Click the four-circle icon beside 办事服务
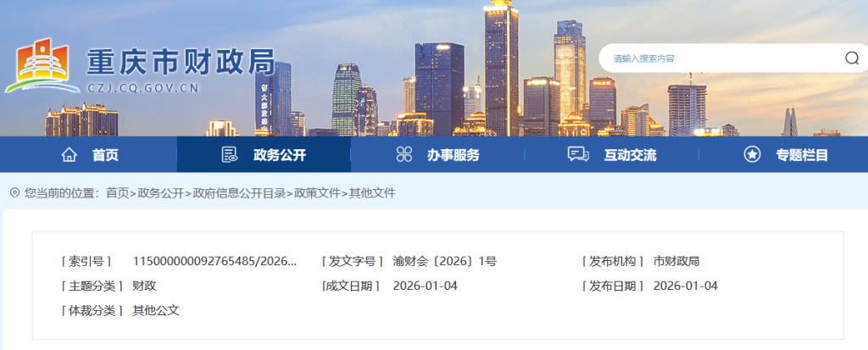Screen dimensions: 868x350 click(x=403, y=154)
